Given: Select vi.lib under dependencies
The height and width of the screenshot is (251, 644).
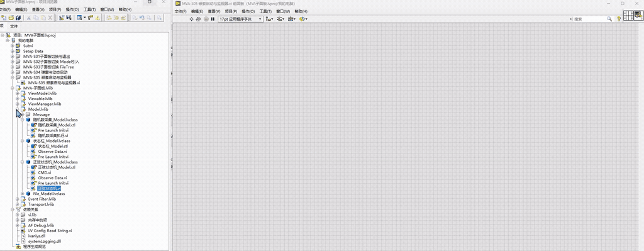Looking at the screenshot, I should (x=32, y=215).
